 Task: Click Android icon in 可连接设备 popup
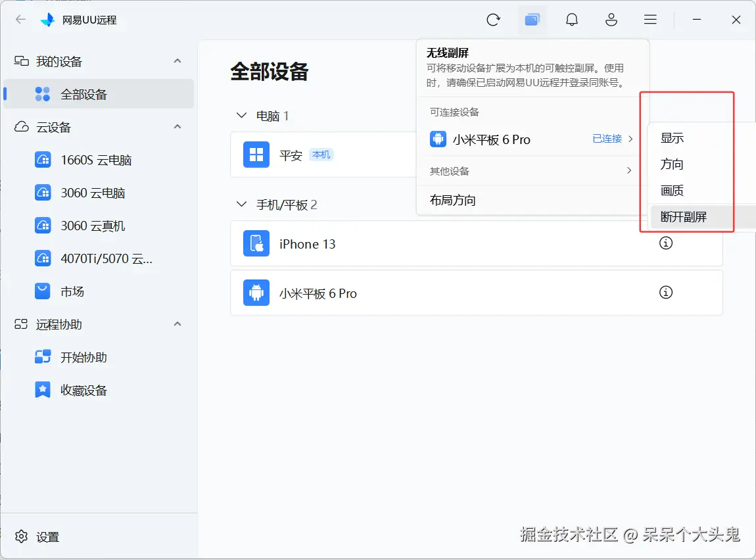[x=438, y=139]
